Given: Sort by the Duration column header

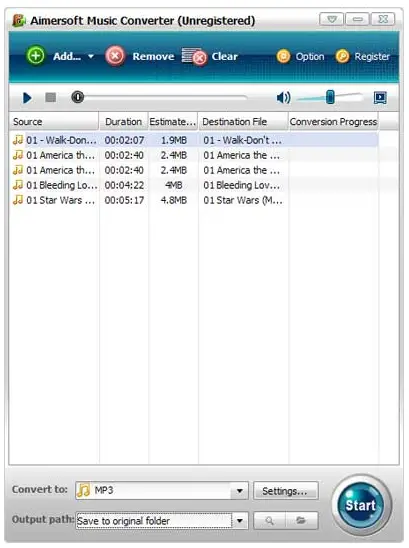Looking at the screenshot, I should click(x=123, y=122).
